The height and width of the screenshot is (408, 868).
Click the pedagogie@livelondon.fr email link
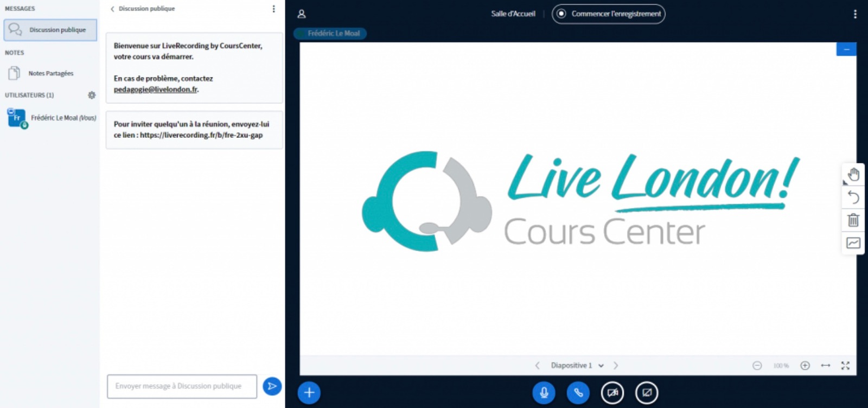tap(156, 90)
